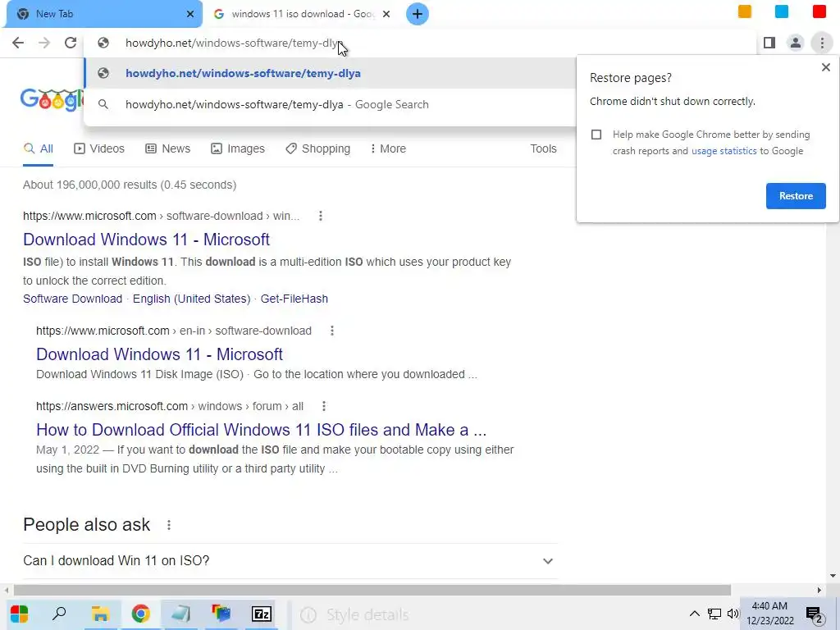Click the blue square window button

pos(782,11)
